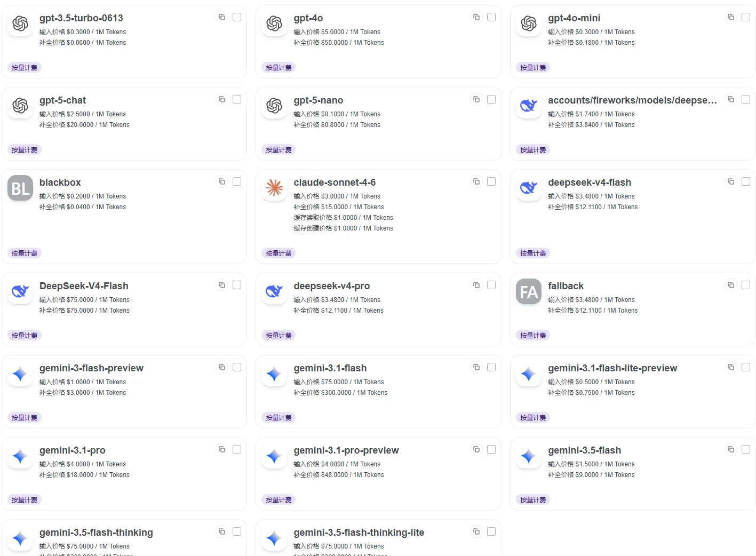Check the gemini-3.1-flash card checkbox
The image size is (756, 556).
tap(491, 367)
